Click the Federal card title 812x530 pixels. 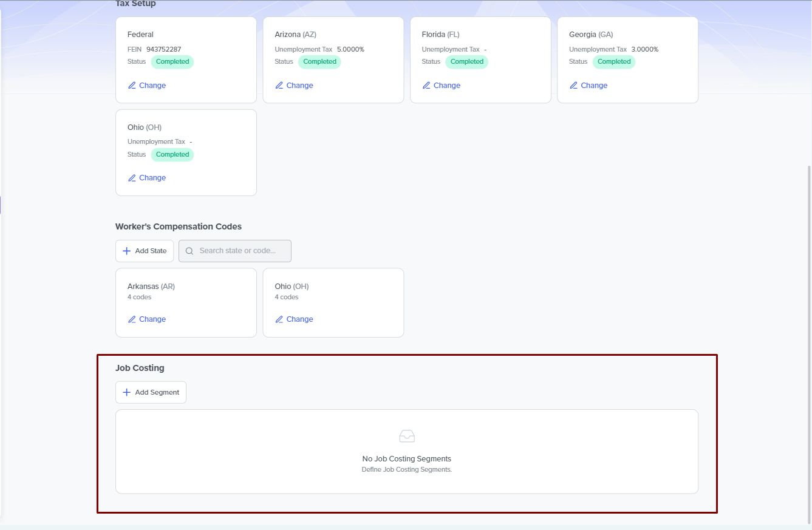(x=140, y=35)
